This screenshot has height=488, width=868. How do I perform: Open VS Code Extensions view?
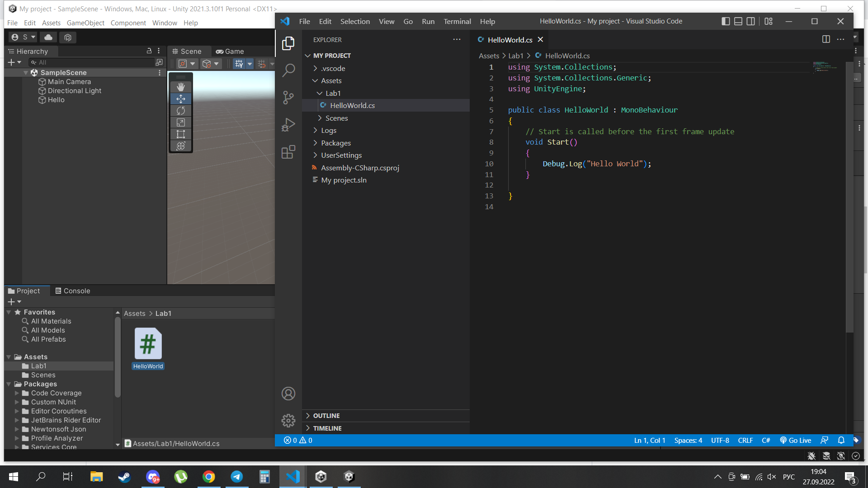[288, 152]
